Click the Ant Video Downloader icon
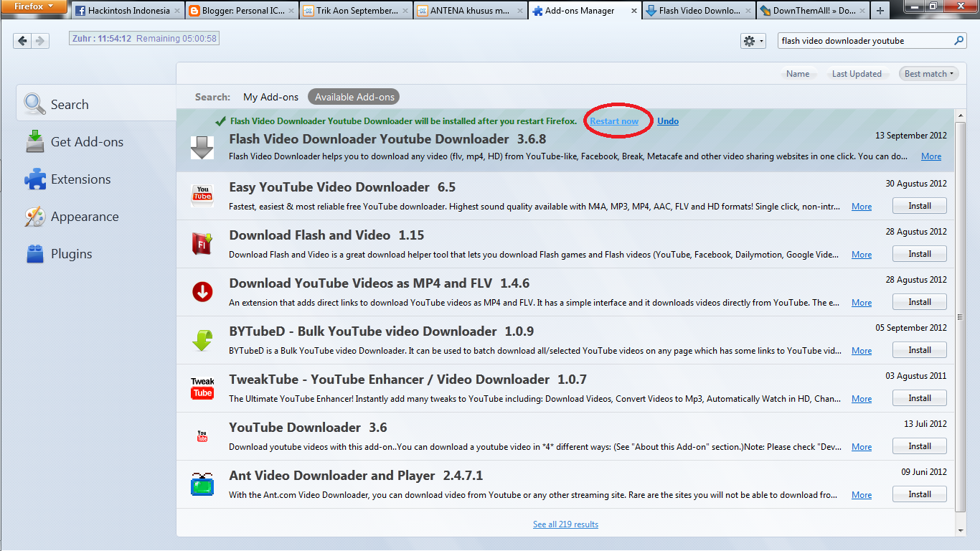Screen dimensions: 980x551 202,484
